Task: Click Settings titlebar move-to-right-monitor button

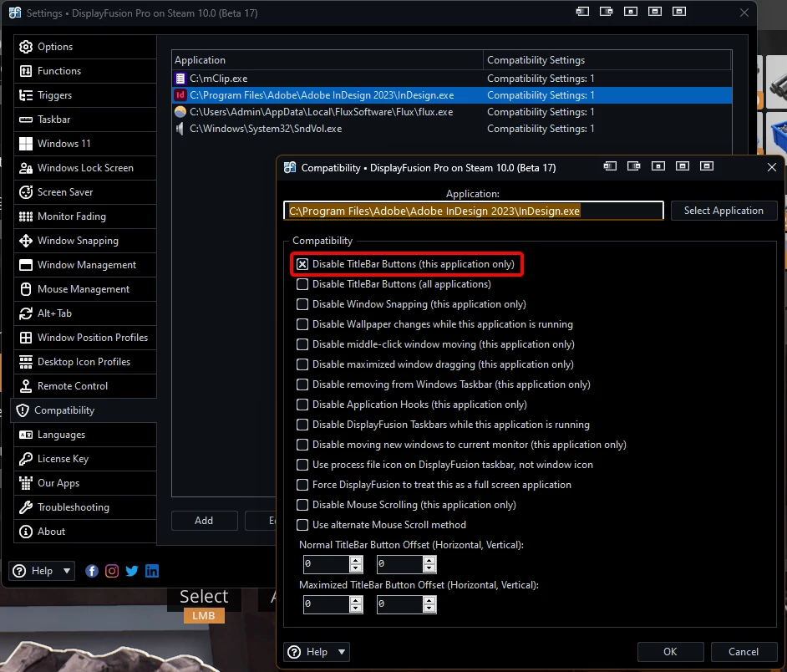Action: pyautogui.click(x=607, y=12)
